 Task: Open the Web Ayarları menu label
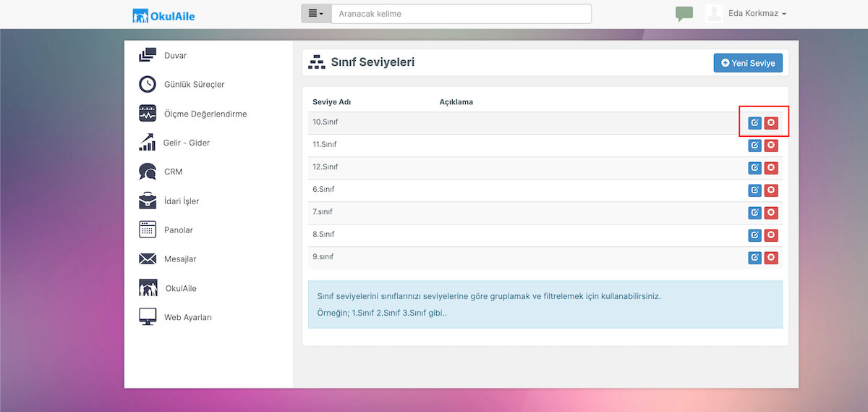coord(188,317)
